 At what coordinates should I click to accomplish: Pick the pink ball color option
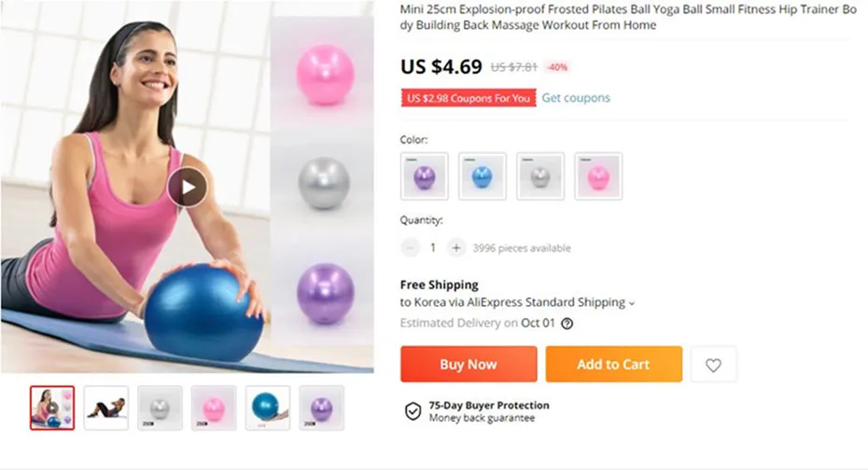[598, 176]
